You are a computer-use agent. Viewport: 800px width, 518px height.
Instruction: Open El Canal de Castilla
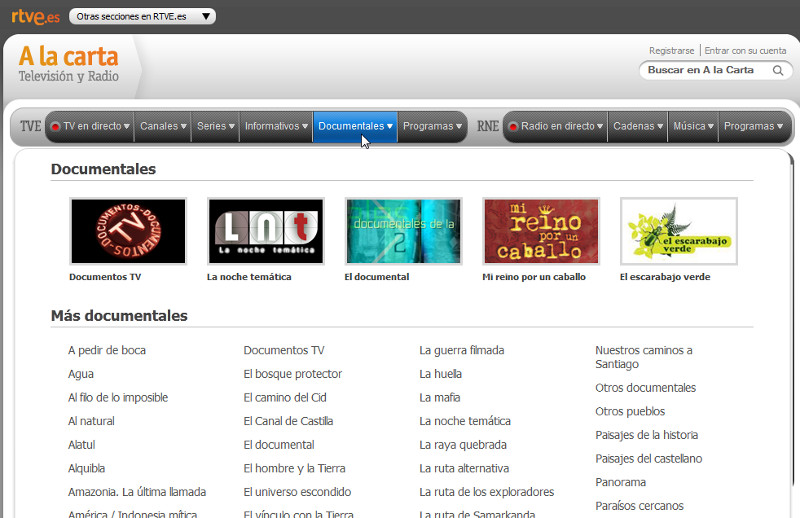[288, 421]
